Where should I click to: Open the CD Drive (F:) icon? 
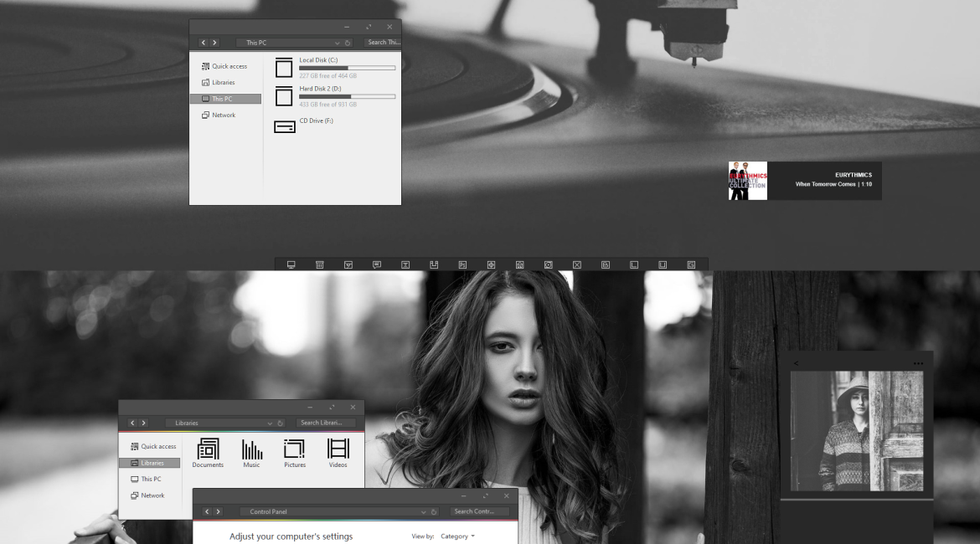tap(285, 126)
